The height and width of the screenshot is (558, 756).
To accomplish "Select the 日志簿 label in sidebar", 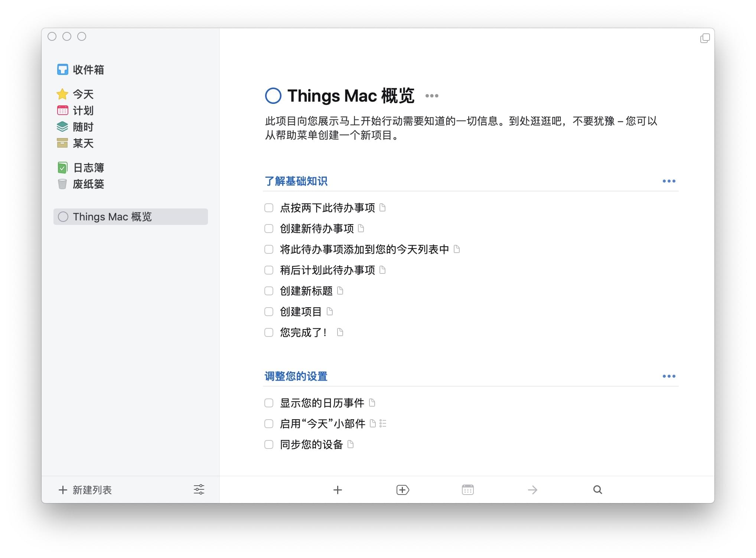I will coord(88,168).
